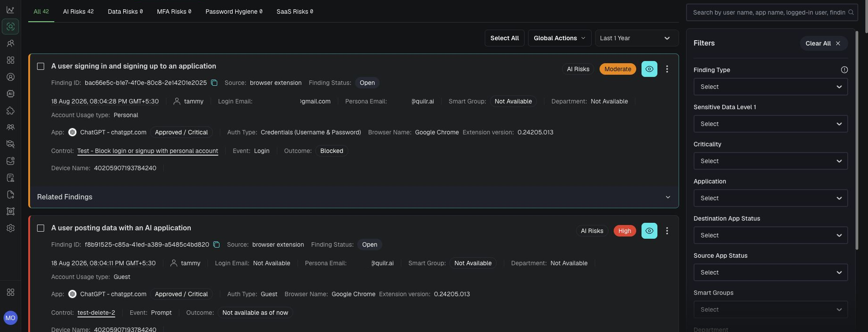This screenshot has height=332, width=868.
Task: Click the grid icon above the MO avatar
Action: click(x=11, y=292)
